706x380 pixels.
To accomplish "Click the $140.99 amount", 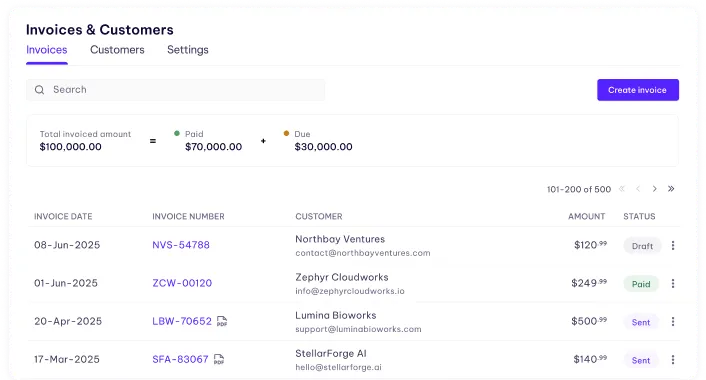I will click(590, 359).
